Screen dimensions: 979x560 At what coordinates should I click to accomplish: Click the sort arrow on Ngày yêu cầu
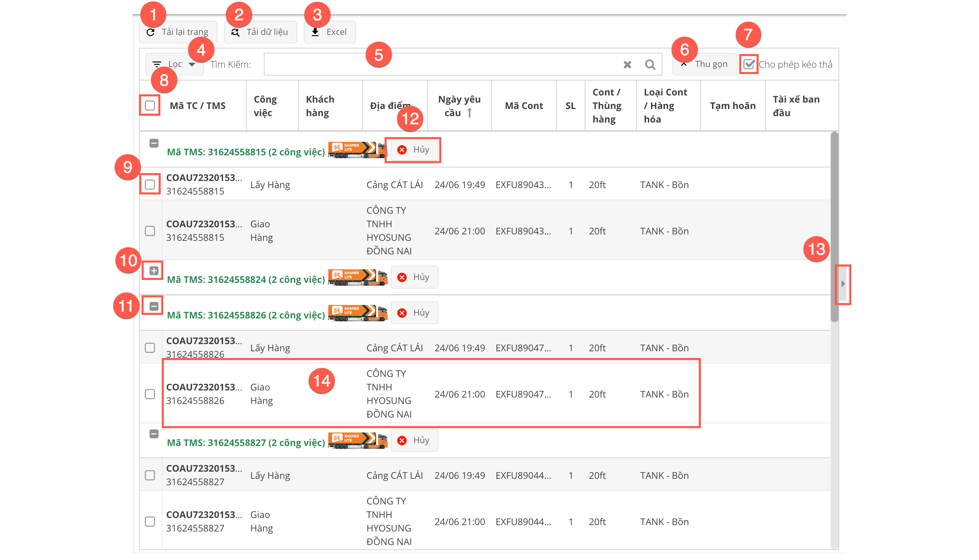coord(470,113)
